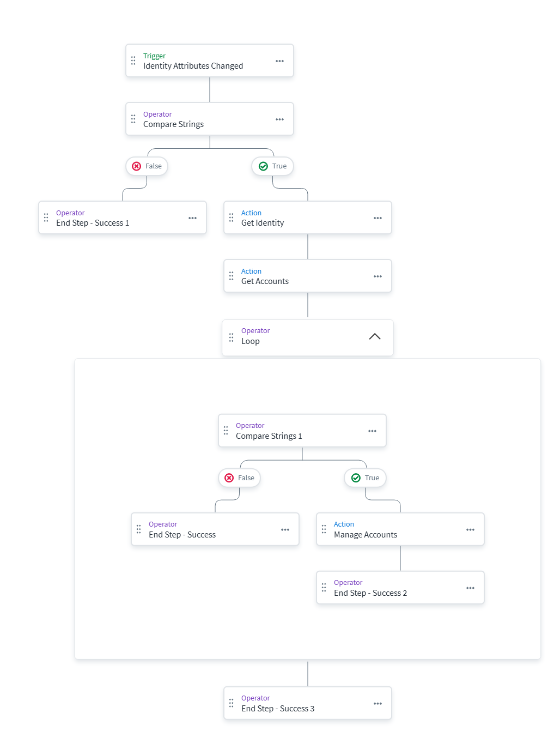Click the False branch under Compare Strings
Viewport: 560px width, 731px height.
pyautogui.click(x=147, y=166)
